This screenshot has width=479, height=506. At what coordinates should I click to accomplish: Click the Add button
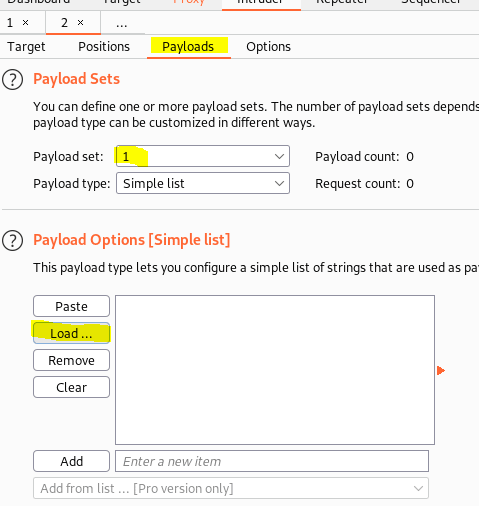(71, 461)
